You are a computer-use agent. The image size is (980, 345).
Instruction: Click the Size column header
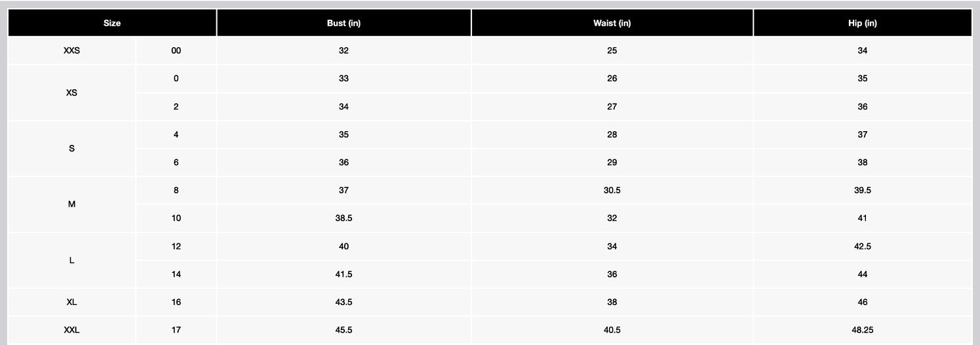pos(112,23)
